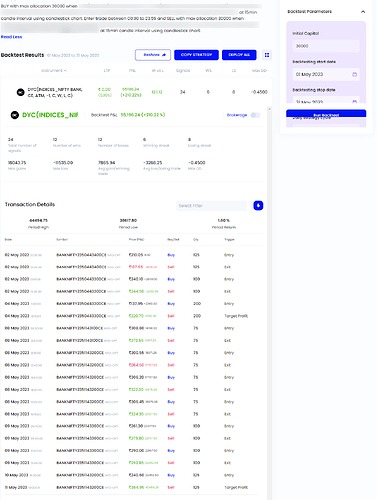Click the blue download transactions icon
This screenshot has width=377, height=500.
tap(258, 206)
